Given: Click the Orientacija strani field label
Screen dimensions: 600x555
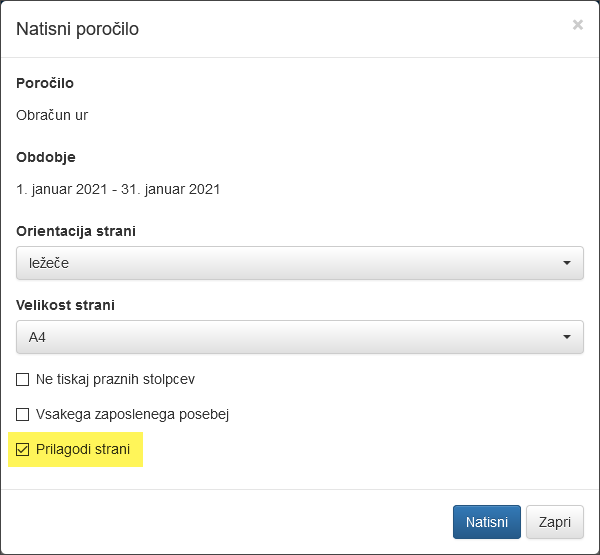Looking at the screenshot, I should tap(76, 231).
